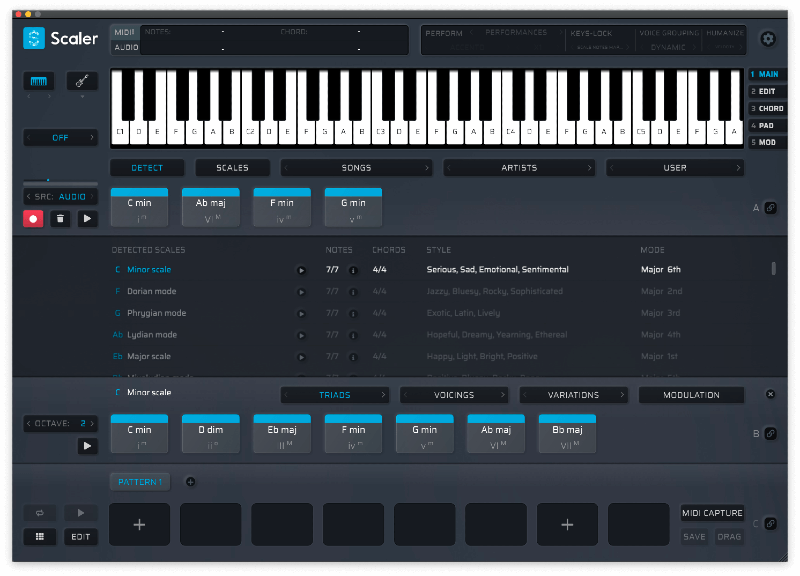Viewport: 800px width, 576px height.
Task: Click the SCALES button
Action: (232, 168)
